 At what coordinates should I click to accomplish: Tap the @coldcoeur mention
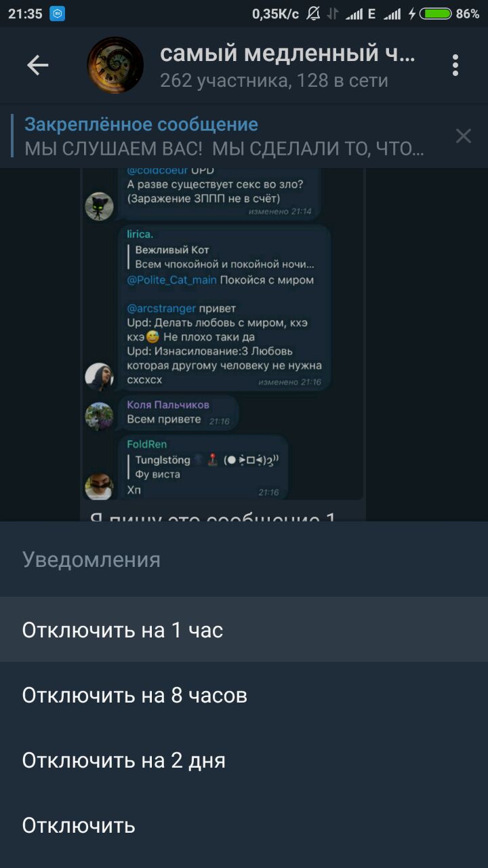coord(157,171)
